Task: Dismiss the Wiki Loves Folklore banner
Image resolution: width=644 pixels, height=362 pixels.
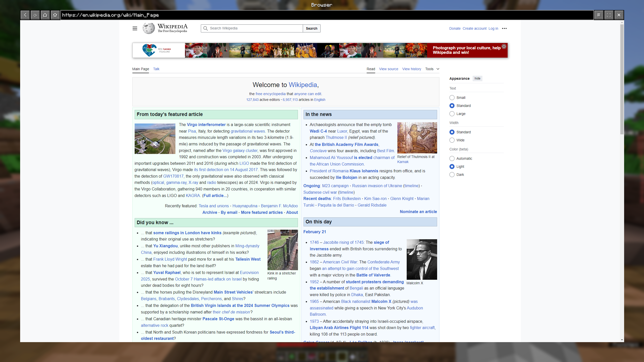Action: 504,47
